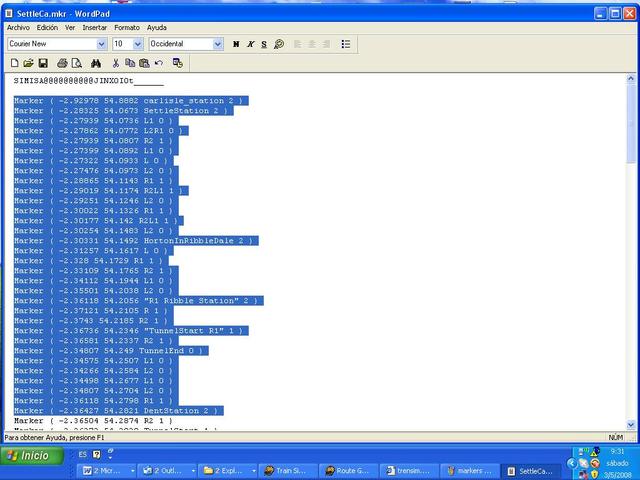The image size is (640, 480).
Task: Toggle underline formatting
Action: click(264, 44)
